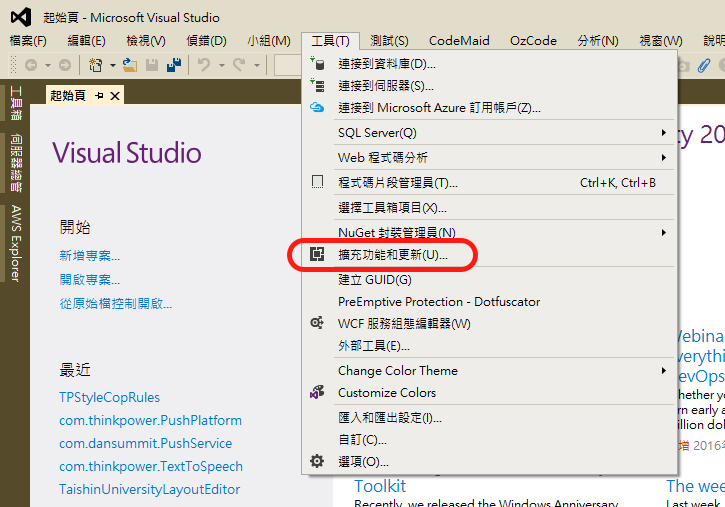
Task: Click the 新增專案... link
Action: [90, 256]
